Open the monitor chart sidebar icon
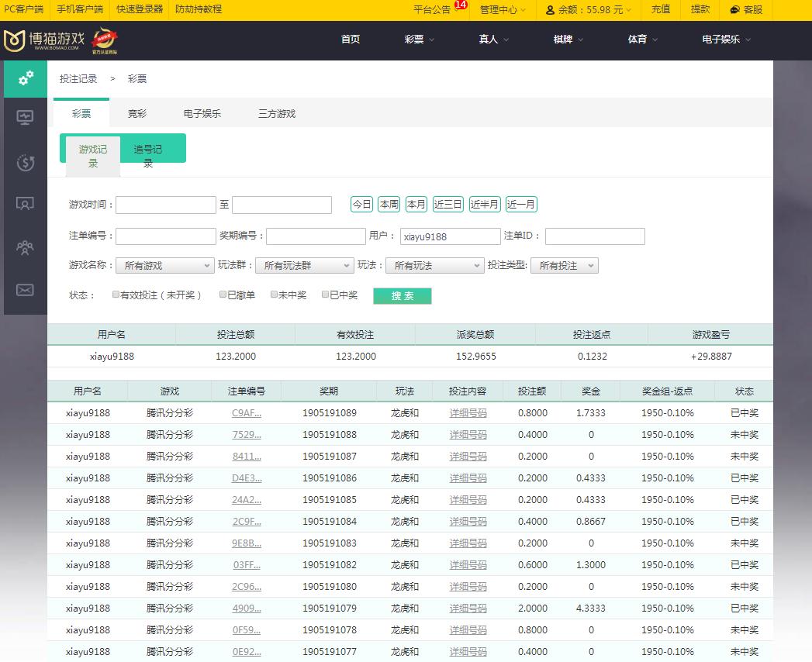The image size is (812, 662). pyautogui.click(x=26, y=118)
